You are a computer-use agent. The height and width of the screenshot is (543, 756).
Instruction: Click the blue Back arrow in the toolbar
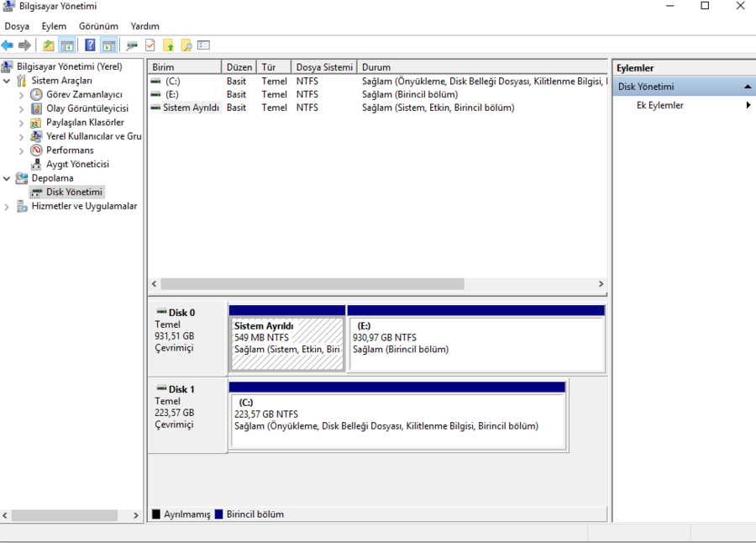pyautogui.click(x=8, y=45)
